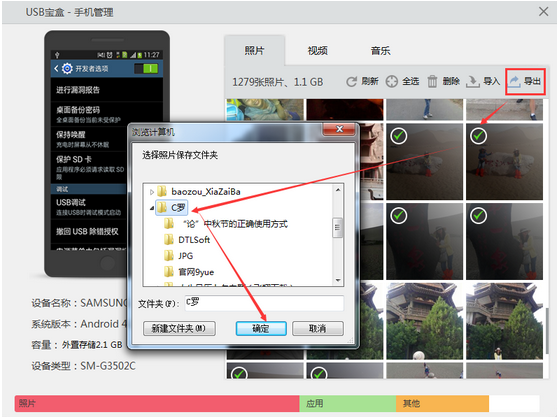
Task: Uncheck the third-row photo left of rightmost
Action: [x=399, y=216]
